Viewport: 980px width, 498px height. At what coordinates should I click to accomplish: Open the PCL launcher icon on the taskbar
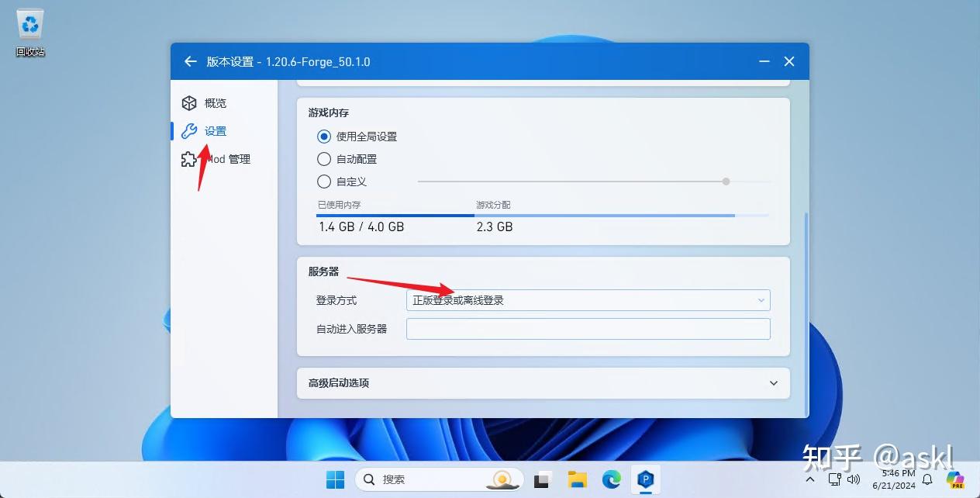tap(645, 479)
